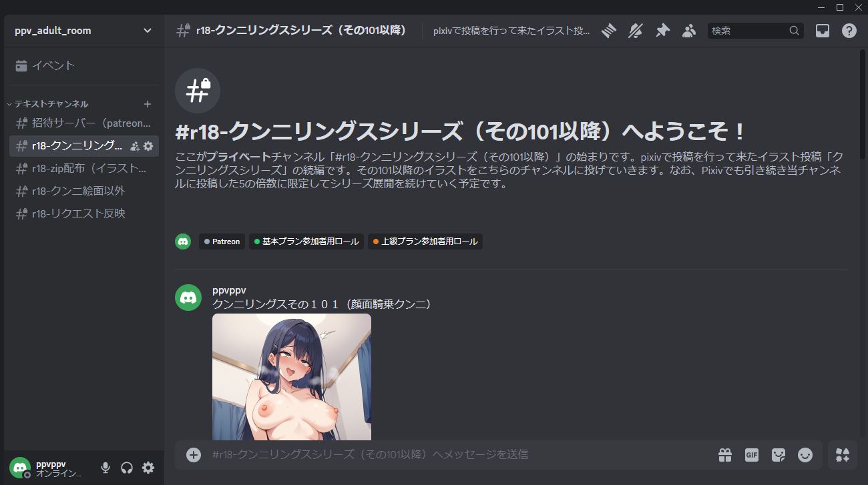Open the Threads icon in header
The height and width of the screenshot is (485, 868).
click(608, 31)
